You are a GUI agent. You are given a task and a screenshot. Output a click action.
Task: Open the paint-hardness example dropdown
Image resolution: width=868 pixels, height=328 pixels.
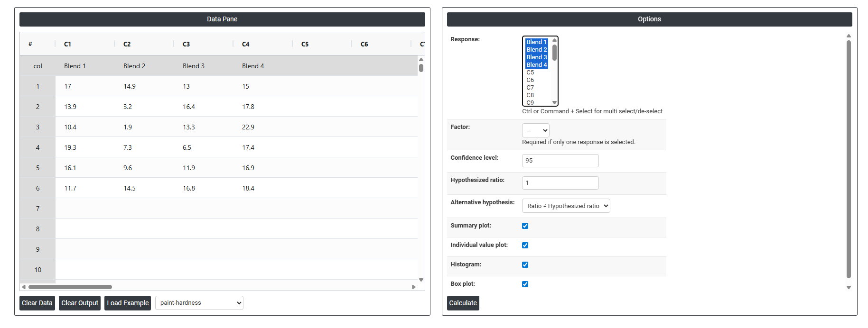(x=199, y=303)
